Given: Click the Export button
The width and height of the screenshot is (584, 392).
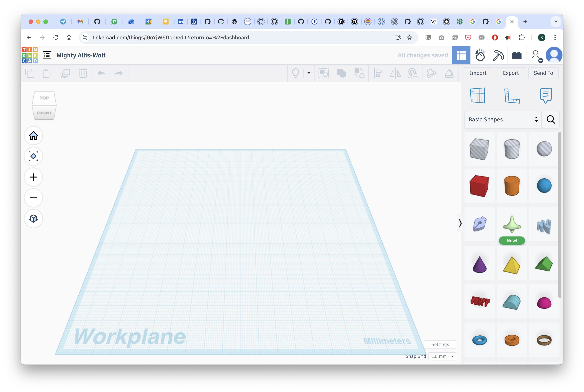Looking at the screenshot, I should pyautogui.click(x=510, y=73).
